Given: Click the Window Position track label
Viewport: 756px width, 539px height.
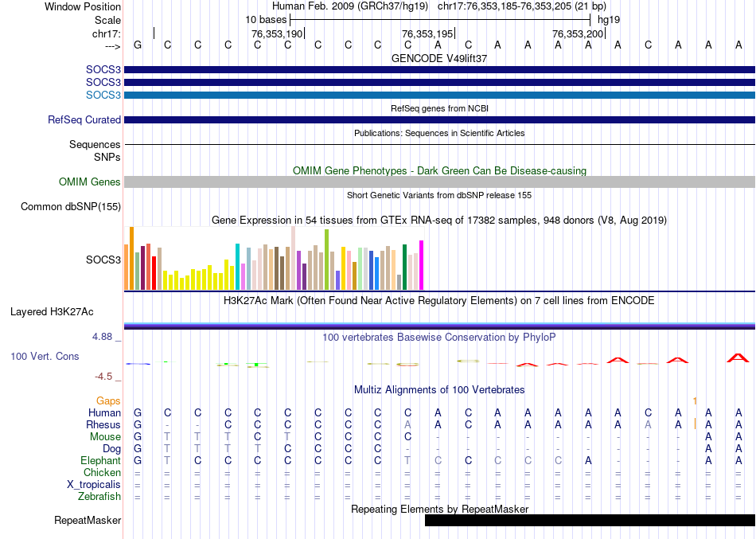Looking at the screenshot, I should tap(83, 6).
